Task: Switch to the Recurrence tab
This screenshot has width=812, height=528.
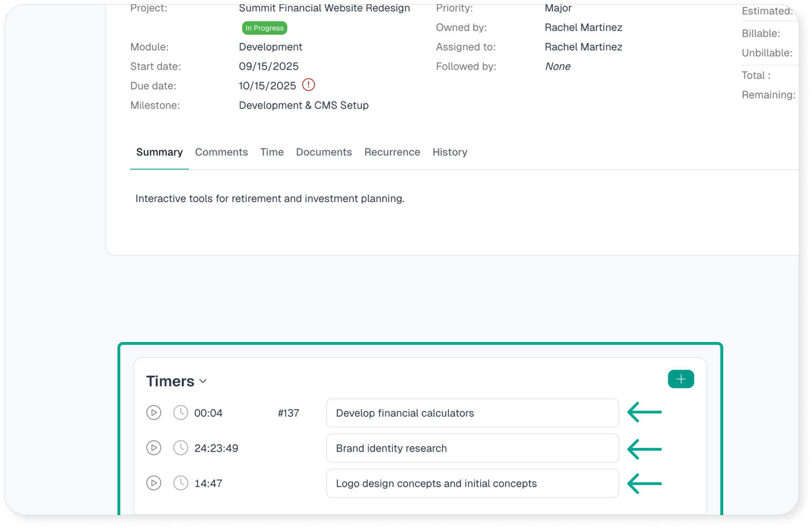Action: (x=392, y=152)
